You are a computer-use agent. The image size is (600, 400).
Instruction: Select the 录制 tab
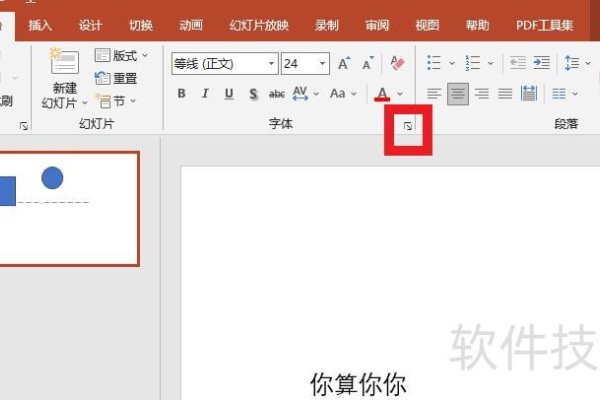coord(327,25)
